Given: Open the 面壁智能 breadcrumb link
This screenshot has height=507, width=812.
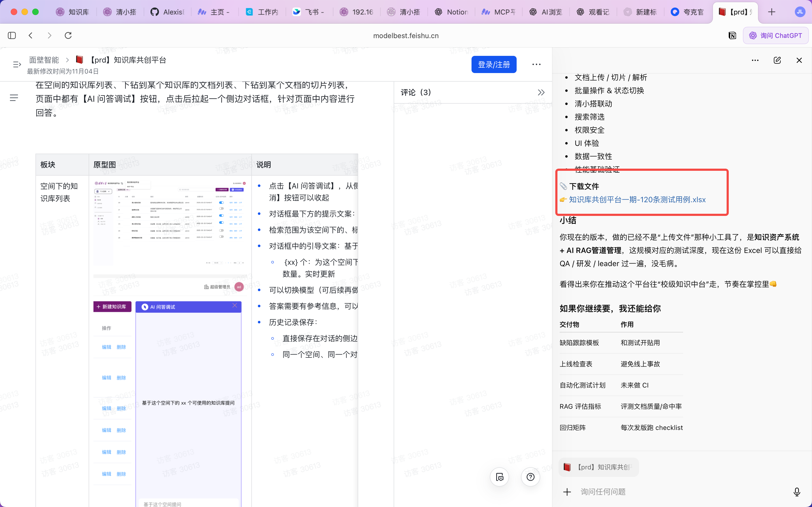Looking at the screenshot, I should (44, 60).
